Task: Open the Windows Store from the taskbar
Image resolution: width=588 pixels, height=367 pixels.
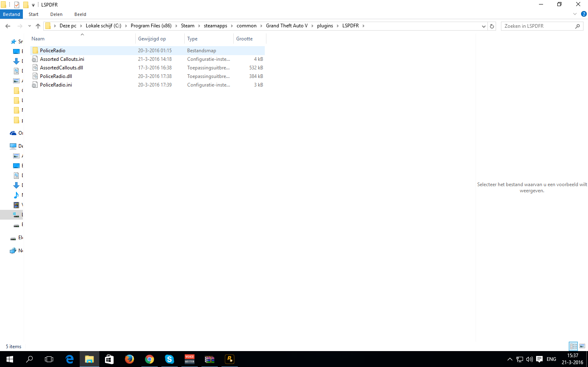Action: tap(110, 359)
